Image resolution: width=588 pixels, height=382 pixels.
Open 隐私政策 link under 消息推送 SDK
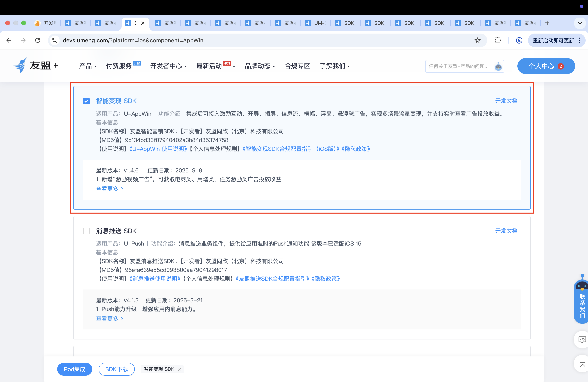click(x=325, y=279)
